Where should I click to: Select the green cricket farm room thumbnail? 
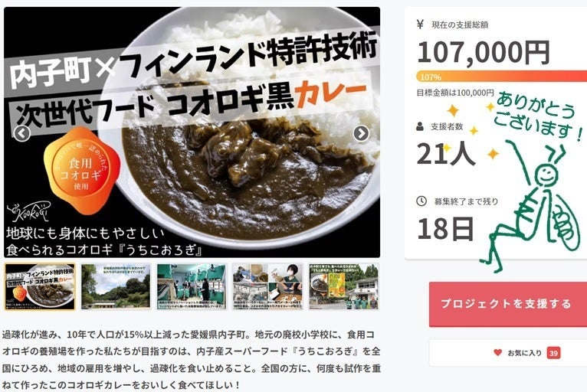(192, 286)
